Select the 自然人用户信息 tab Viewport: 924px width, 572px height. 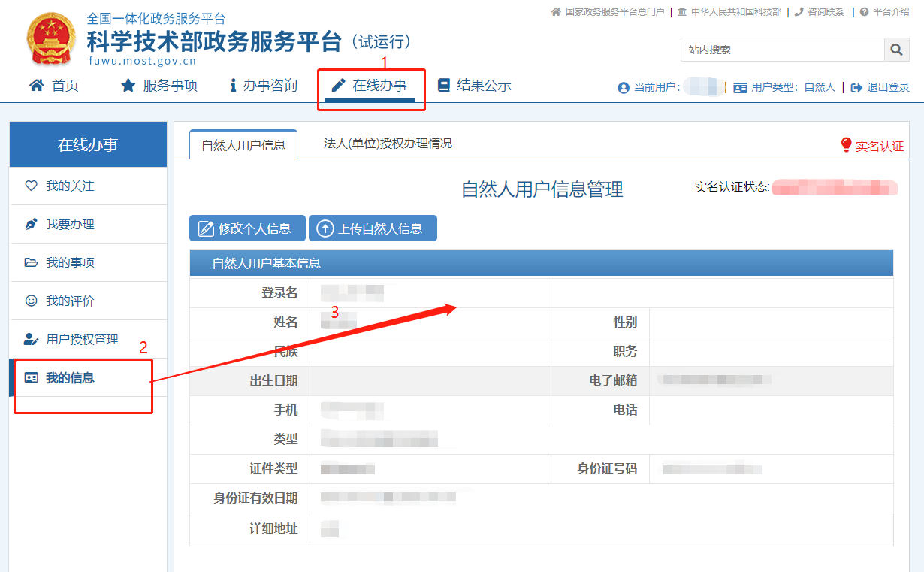[243, 145]
